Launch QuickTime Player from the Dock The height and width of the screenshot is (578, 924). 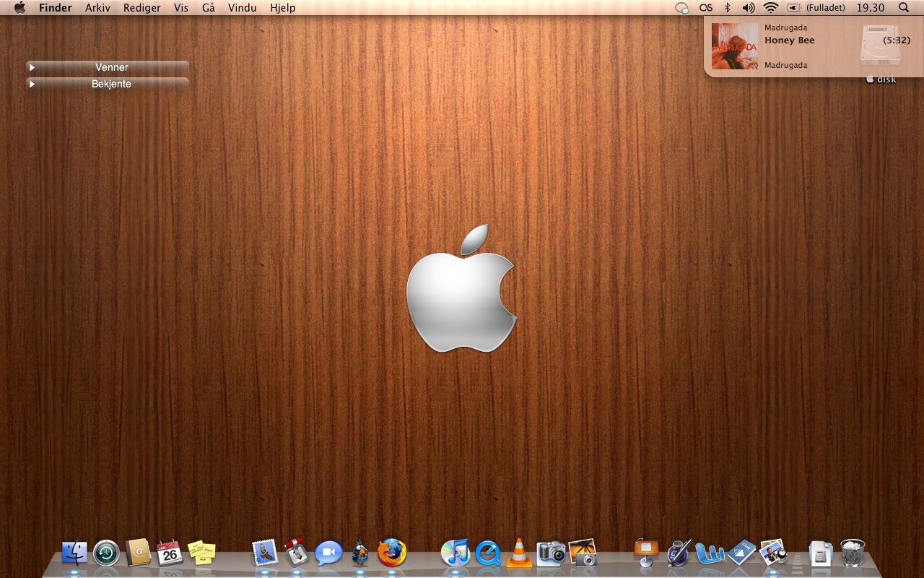487,553
